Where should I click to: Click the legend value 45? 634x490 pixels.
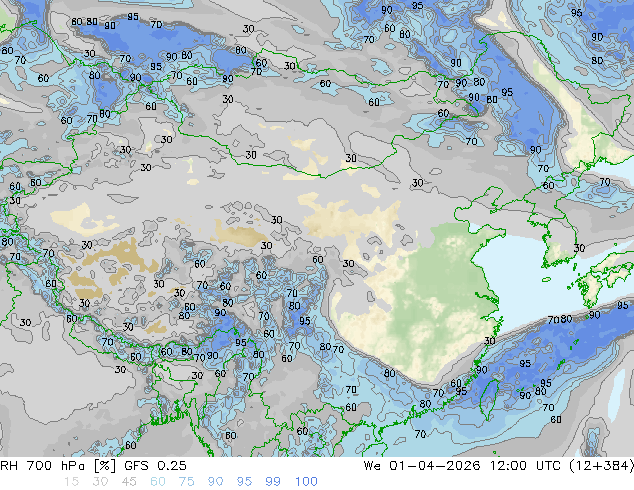click(x=129, y=482)
